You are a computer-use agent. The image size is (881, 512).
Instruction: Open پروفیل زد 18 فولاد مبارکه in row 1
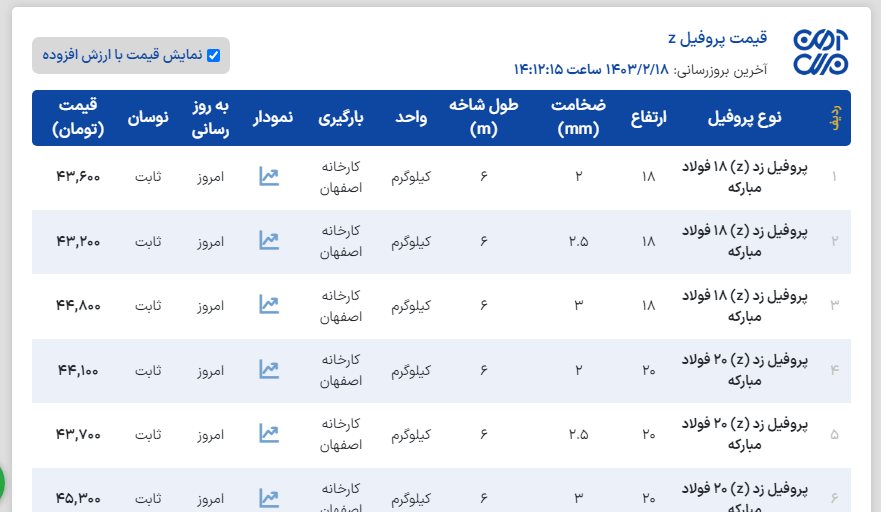pyautogui.click(x=748, y=177)
